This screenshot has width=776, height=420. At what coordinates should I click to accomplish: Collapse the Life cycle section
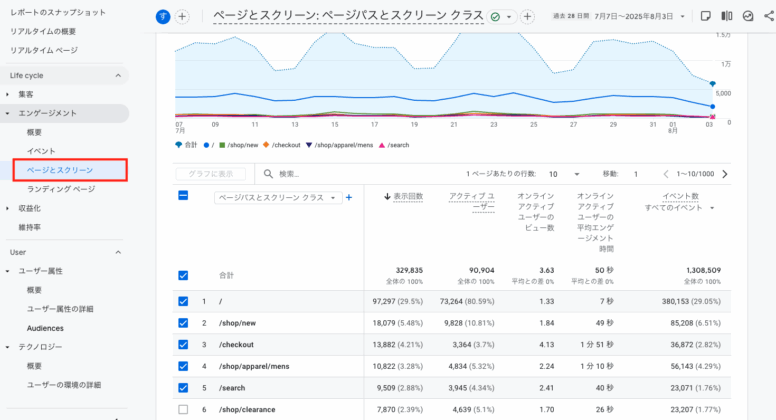point(117,76)
